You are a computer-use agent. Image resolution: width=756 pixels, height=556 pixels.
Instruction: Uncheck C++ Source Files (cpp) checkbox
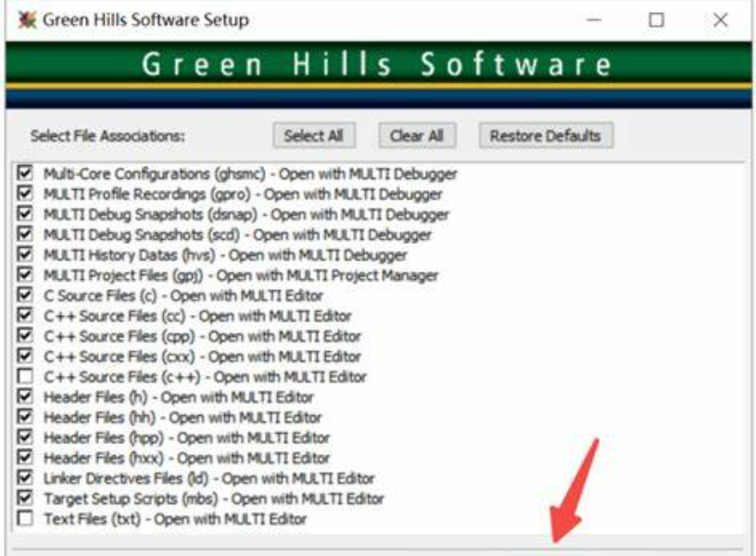tap(25, 335)
